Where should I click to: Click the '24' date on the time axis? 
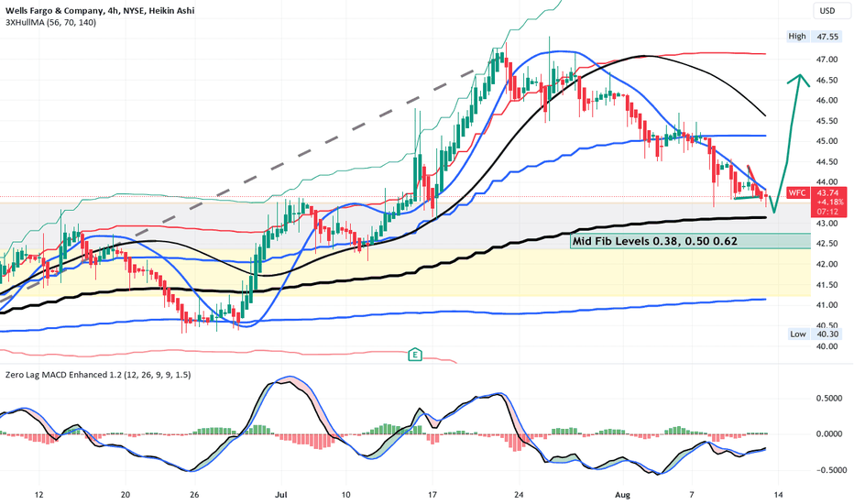click(519, 495)
